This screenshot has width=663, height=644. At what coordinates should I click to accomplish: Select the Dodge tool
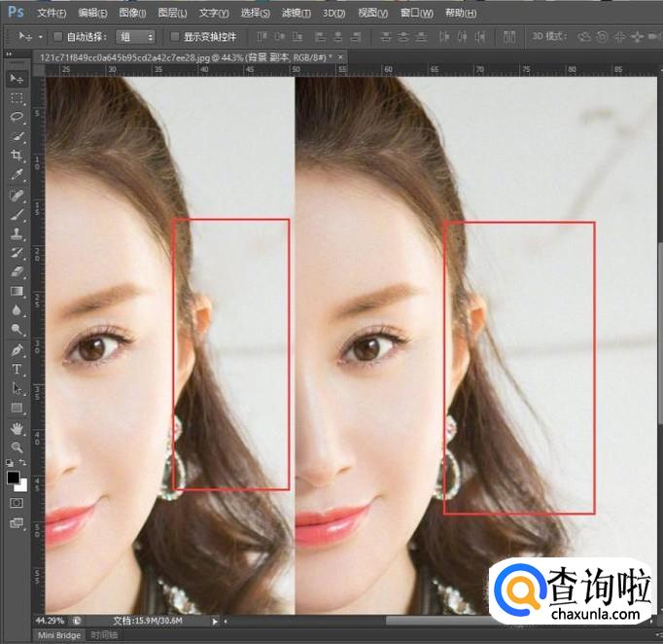[17, 329]
